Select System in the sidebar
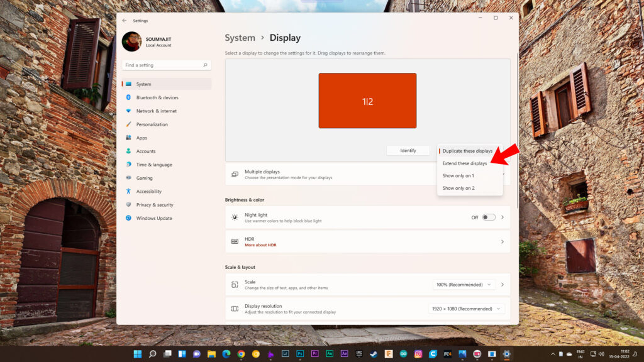The image size is (644, 362). coord(167,84)
